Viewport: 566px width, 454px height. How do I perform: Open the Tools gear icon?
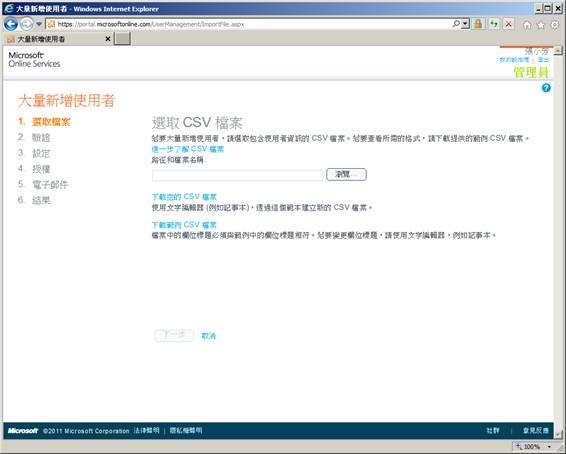(554, 25)
